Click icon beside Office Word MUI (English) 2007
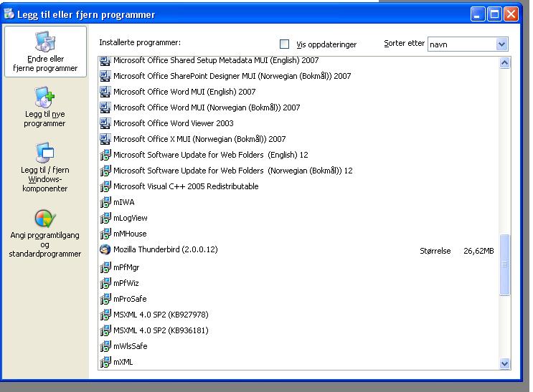 click(105, 92)
